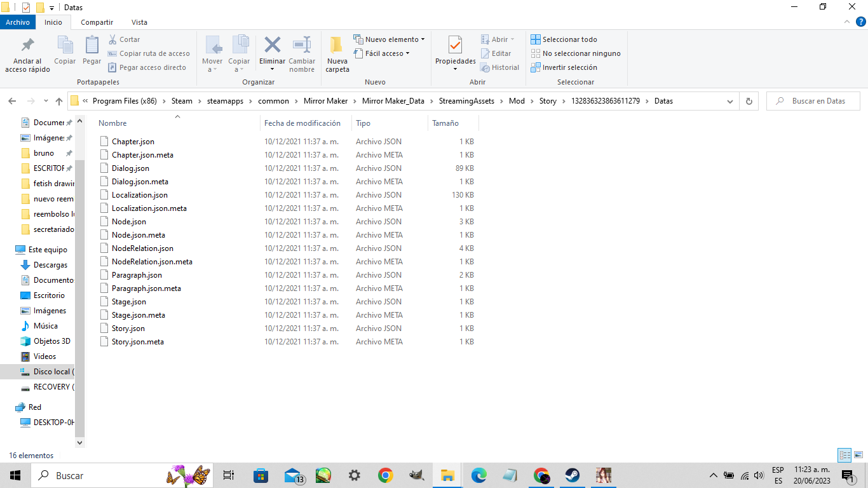Open recent locations dropdown arrow
This screenshot has width=868, height=488.
tap(46, 101)
